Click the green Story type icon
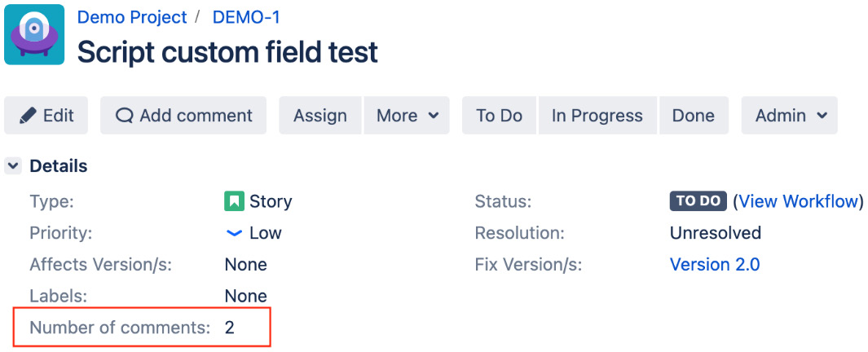The width and height of the screenshot is (868, 352). tap(234, 201)
